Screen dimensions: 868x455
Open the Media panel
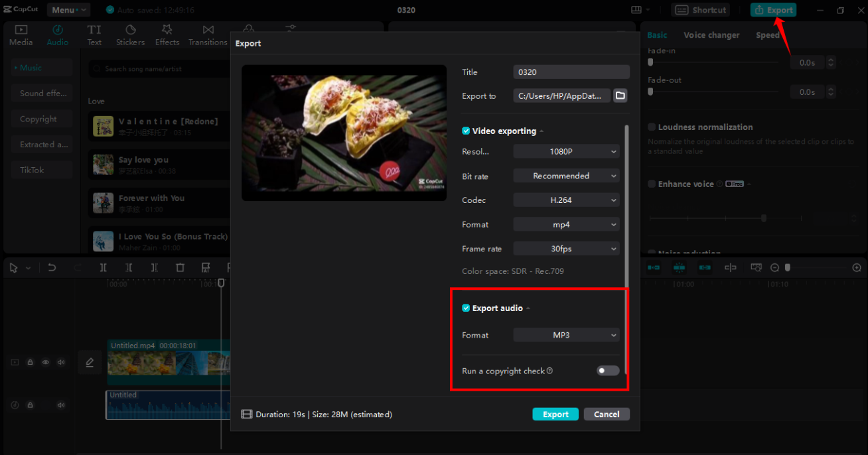[21, 35]
